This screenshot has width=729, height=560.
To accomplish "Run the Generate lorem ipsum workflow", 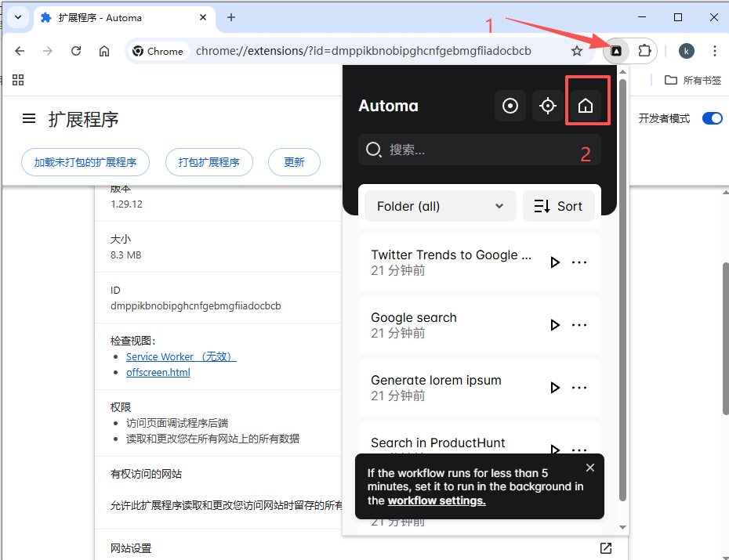I will pos(555,388).
